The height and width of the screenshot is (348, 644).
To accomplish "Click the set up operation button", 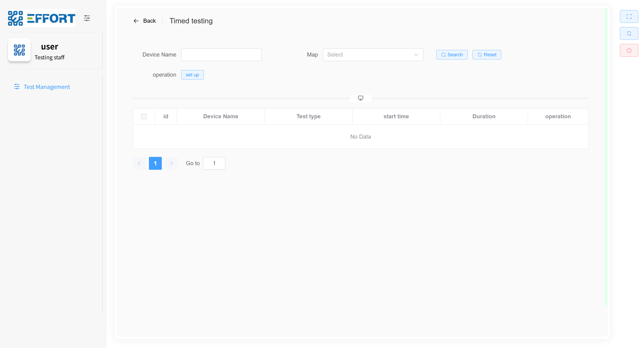I will (x=192, y=75).
